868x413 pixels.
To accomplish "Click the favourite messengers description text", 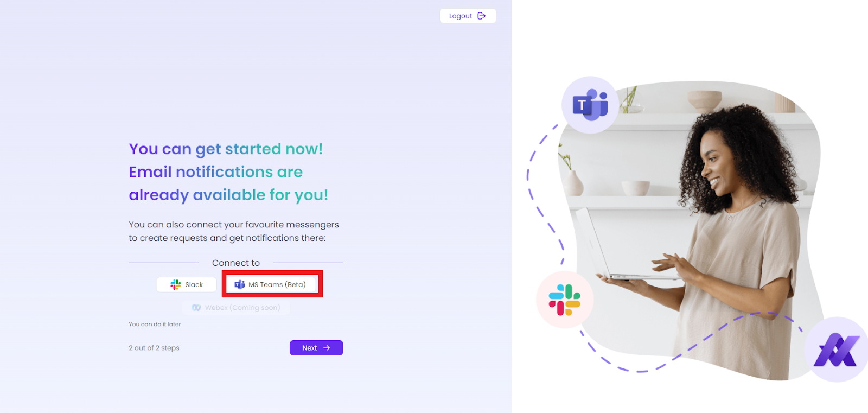I will click(234, 231).
